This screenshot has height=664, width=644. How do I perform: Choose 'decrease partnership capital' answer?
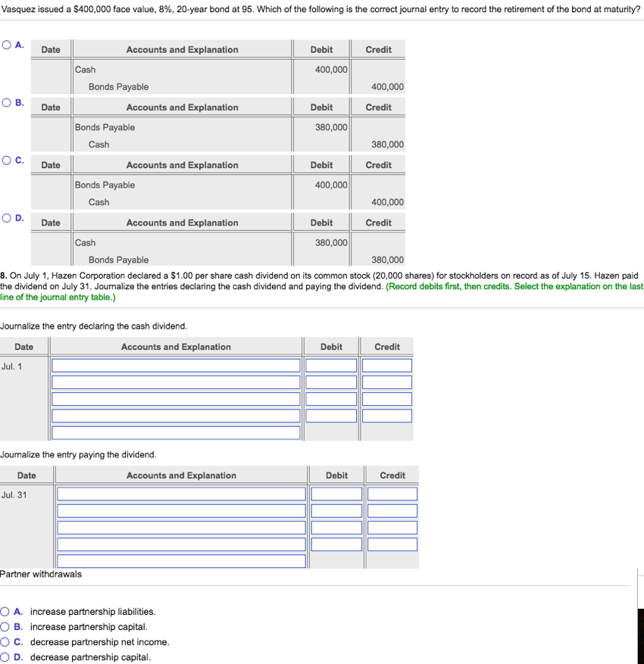click(x=5, y=657)
